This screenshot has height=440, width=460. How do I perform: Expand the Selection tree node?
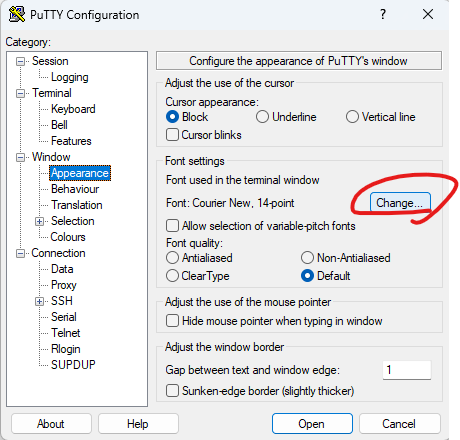click(x=39, y=221)
